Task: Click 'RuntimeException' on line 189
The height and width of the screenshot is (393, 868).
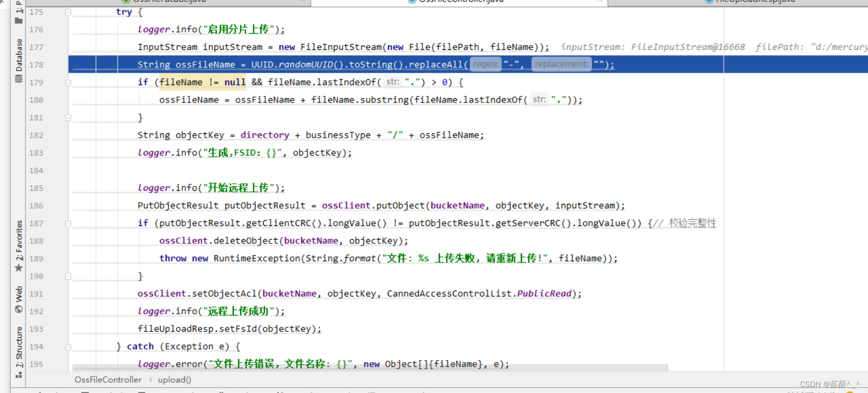Action: coord(257,258)
